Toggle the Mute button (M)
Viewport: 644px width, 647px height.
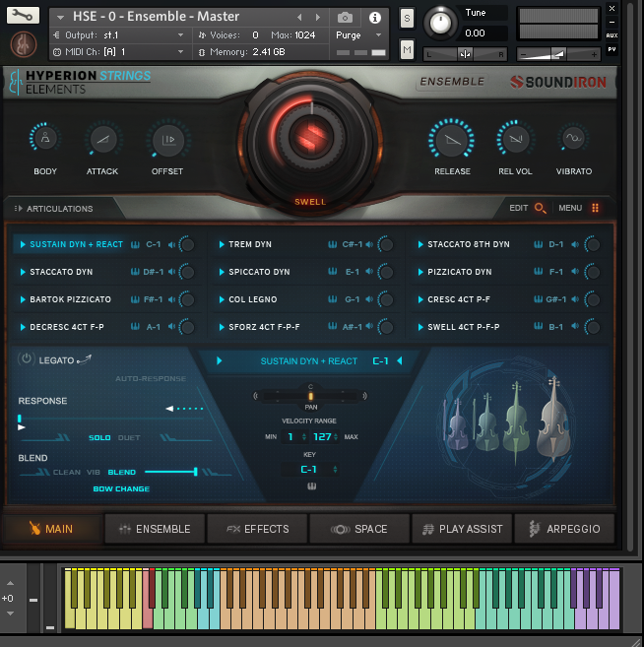[x=407, y=49]
